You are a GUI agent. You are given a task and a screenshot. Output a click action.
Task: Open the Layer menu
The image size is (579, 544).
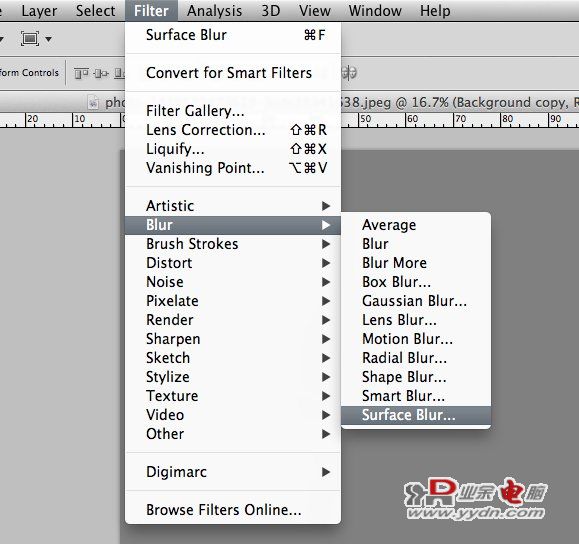[39, 11]
